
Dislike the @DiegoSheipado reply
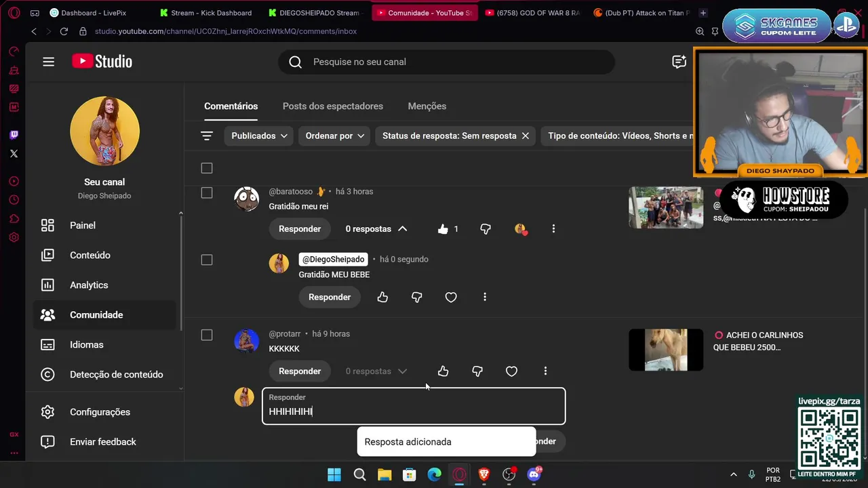[x=416, y=297]
